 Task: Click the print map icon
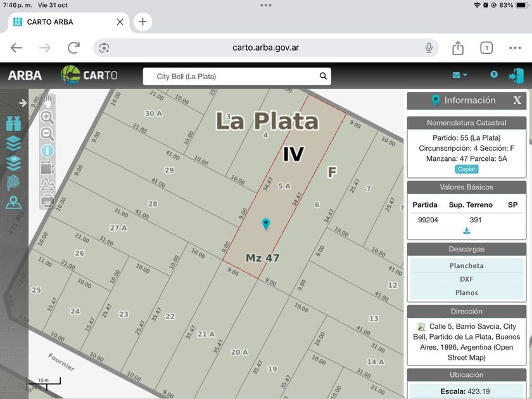[47, 201]
